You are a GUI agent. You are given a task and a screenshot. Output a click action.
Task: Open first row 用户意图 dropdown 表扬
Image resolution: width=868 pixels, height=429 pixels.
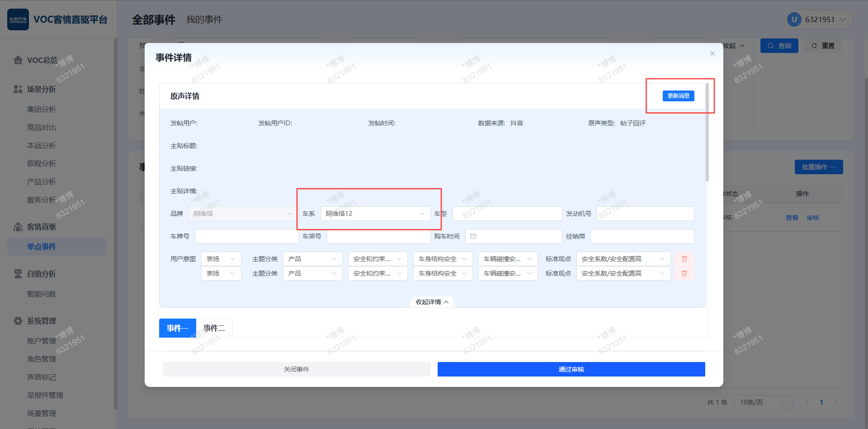[x=221, y=259]
